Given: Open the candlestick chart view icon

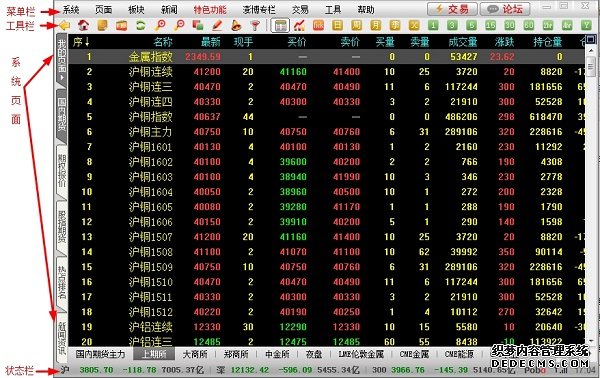Looking at the screenshot, I should coord(299,26).
